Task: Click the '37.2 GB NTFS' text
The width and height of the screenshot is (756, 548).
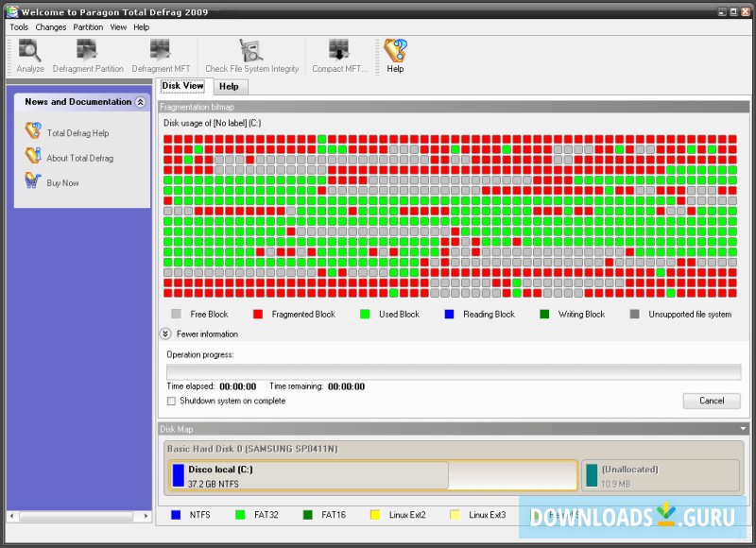Action: pos(214,484)
